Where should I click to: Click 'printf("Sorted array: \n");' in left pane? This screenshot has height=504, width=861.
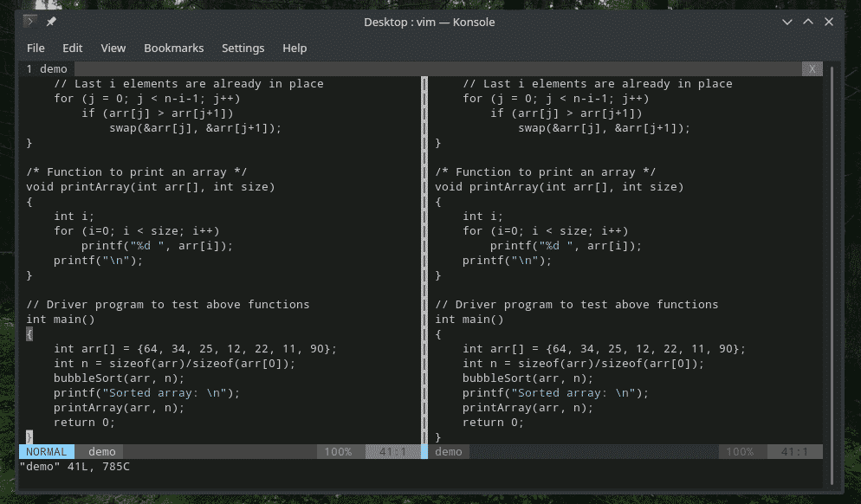[x=146, y=393]
